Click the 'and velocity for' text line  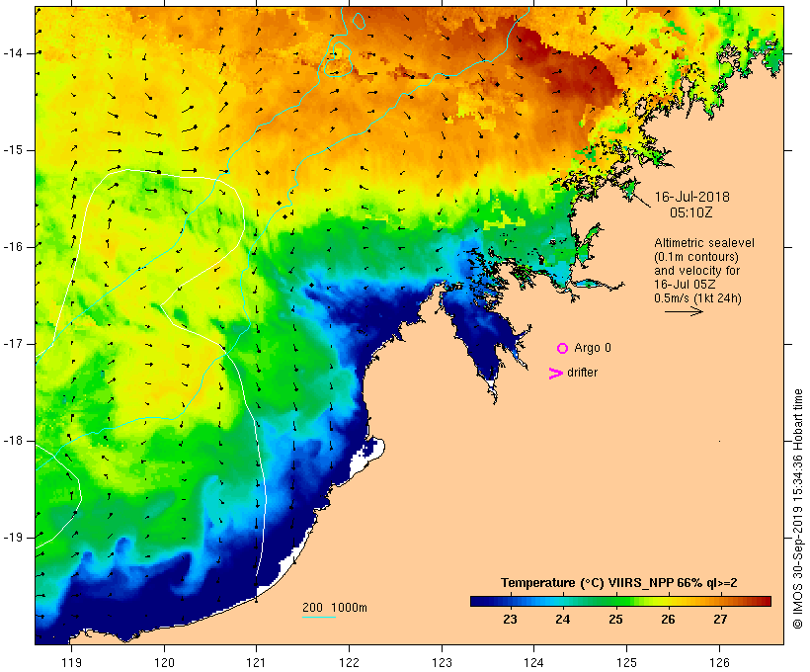(x=696, y=271)
